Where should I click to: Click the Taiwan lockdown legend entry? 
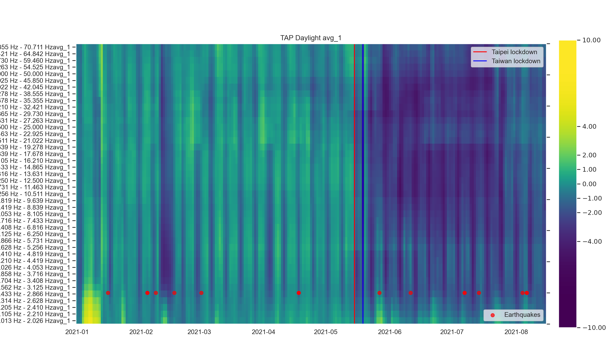pyautogui.click(x=516, y=61)
